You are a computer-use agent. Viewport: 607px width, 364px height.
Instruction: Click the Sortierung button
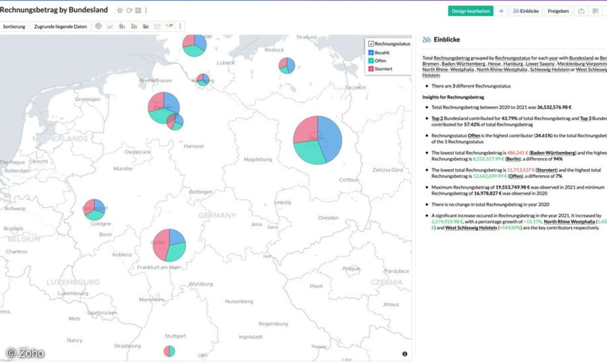(14, 26)
